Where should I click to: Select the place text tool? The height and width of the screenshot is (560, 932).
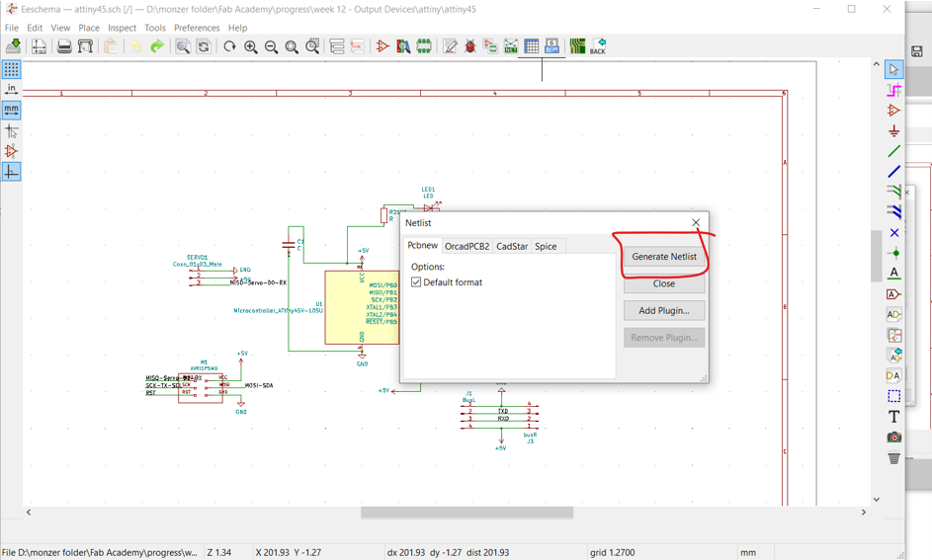(894, 417)
